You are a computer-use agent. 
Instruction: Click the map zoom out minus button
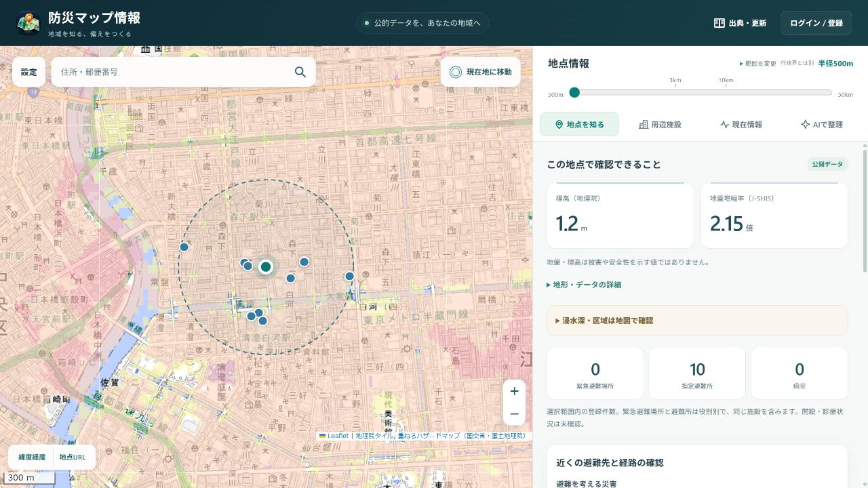point(514,414)
